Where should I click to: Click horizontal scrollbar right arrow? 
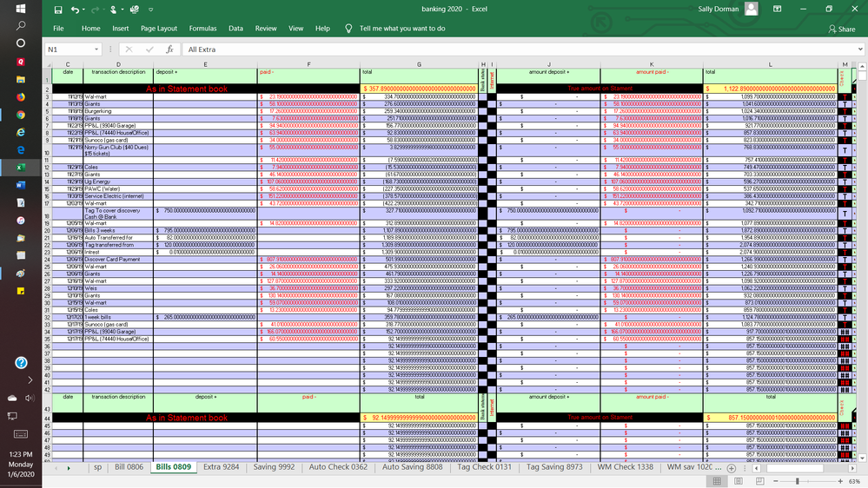coord(852,468)
